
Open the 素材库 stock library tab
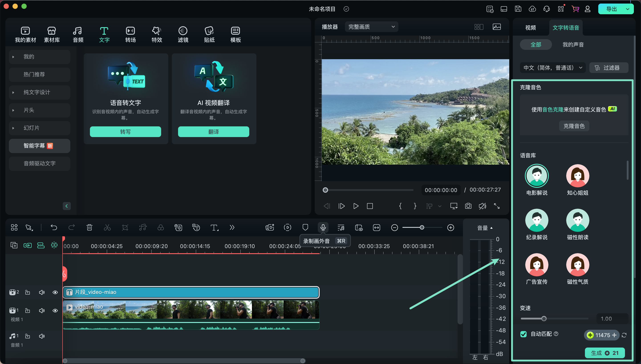pos(52,34)
